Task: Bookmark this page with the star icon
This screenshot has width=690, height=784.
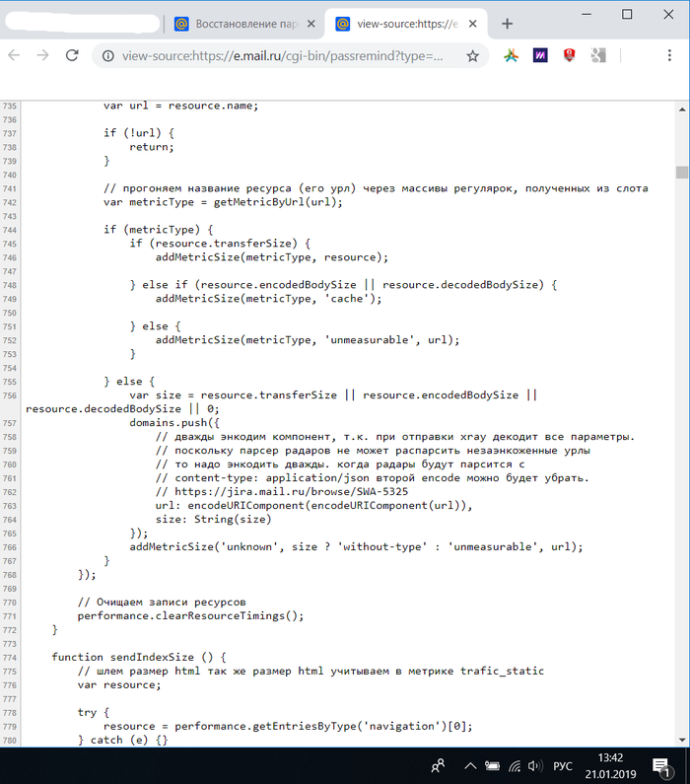Action: [472, 56]
